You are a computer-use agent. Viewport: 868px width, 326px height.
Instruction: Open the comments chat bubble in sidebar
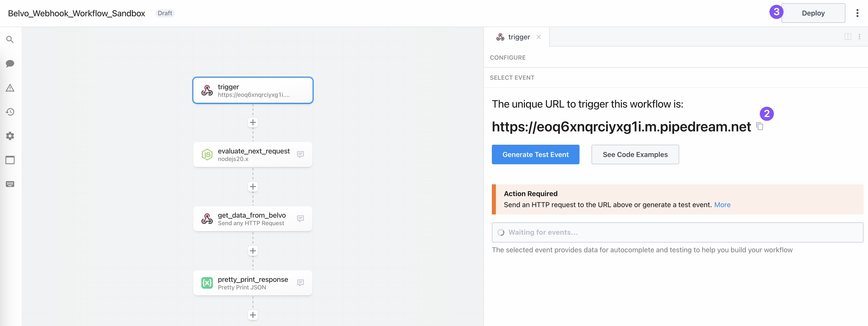pos(10,64)
